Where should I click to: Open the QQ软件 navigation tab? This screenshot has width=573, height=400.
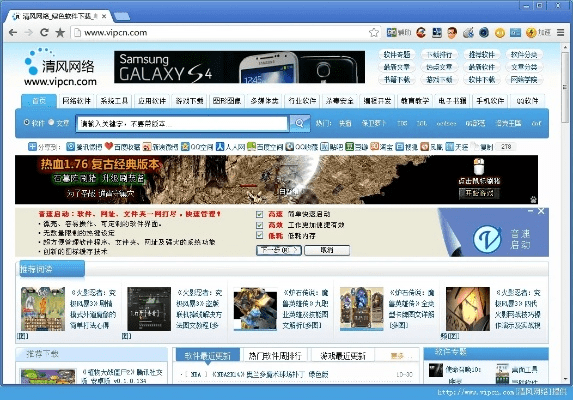(527, 101)
